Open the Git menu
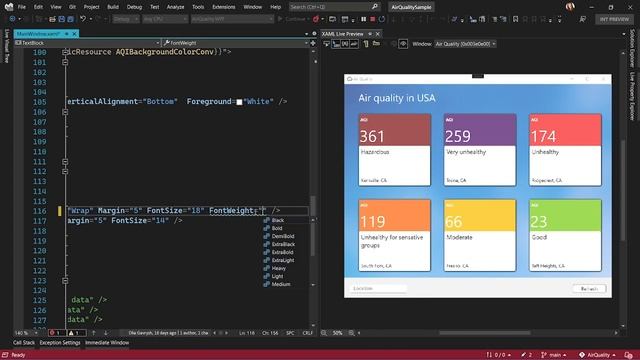The height and width of the screenshot is (360, 640). pyautogui.click(x=72, y=7)
